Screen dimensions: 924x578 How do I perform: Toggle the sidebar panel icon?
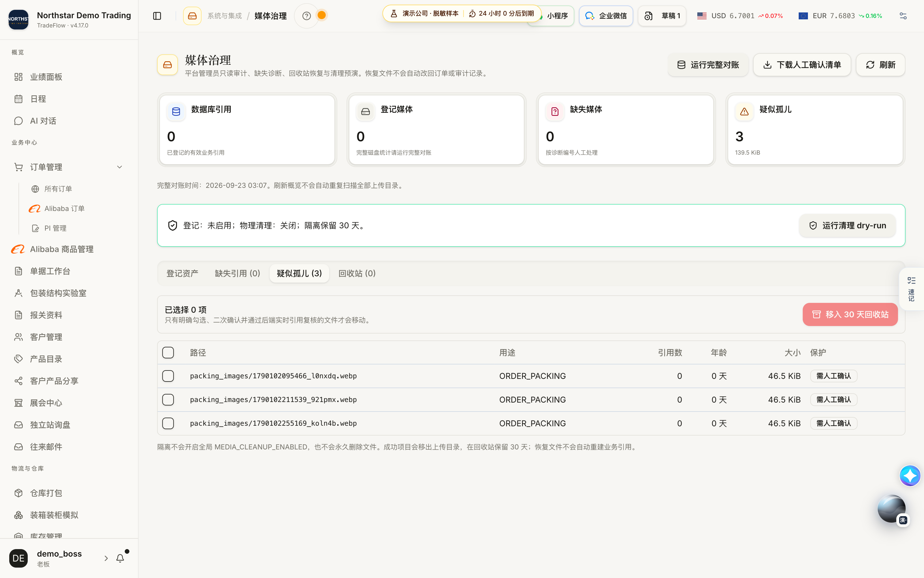click(x=157, y=16)
